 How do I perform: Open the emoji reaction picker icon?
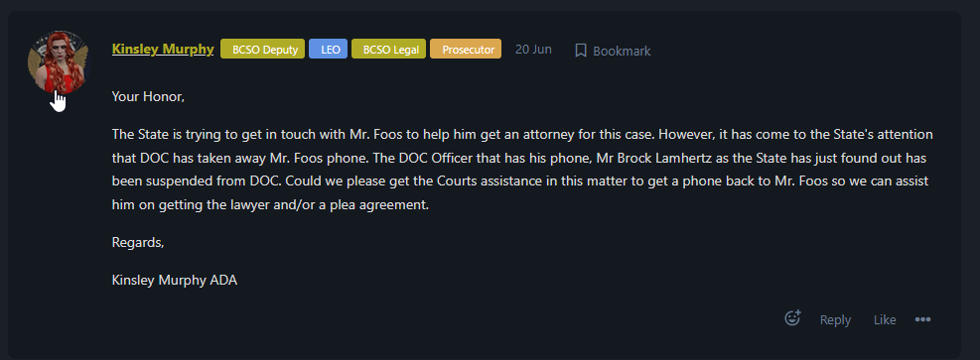[792, 318]
